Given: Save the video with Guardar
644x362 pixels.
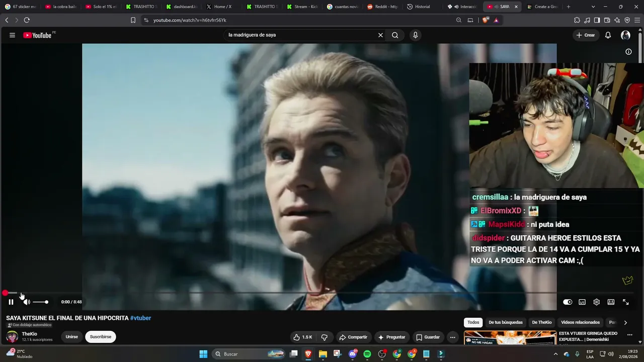Looking at the screenshot, I should pos(428,337).
